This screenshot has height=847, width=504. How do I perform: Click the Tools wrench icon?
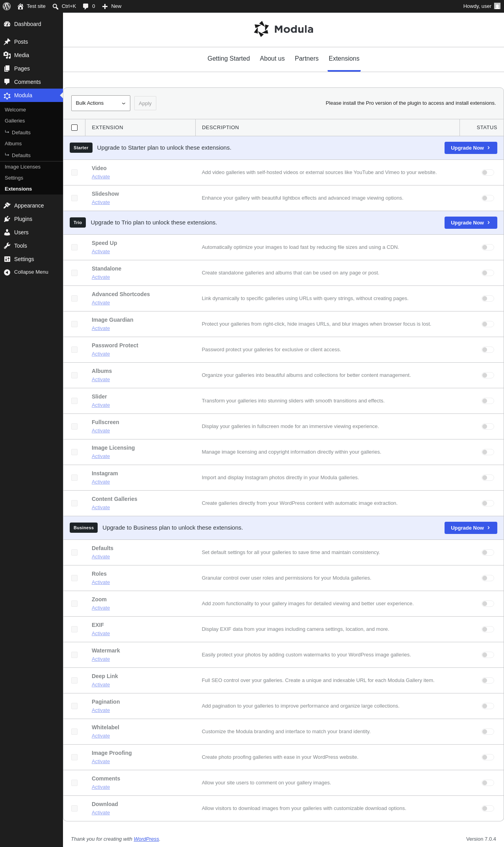click(x=7, y=246)
